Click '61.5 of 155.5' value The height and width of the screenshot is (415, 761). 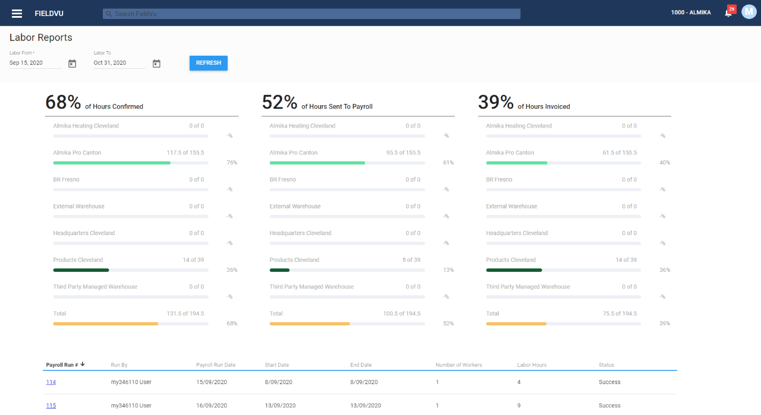(x=620, y=153)
